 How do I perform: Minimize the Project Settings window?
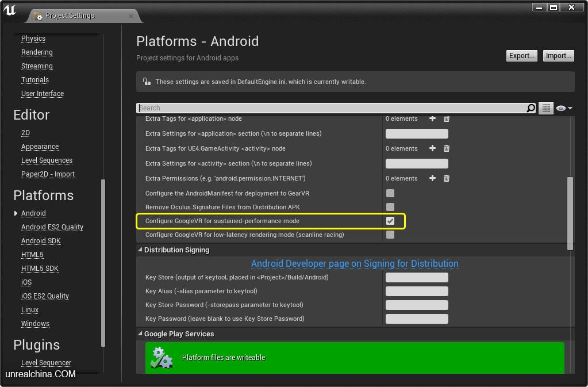(539, 7)
